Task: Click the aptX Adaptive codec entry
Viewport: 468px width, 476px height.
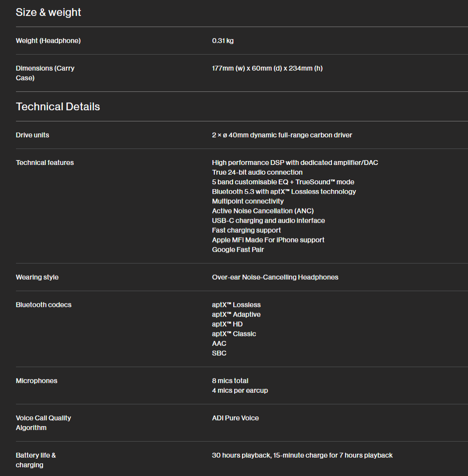Action: point(236,314)
